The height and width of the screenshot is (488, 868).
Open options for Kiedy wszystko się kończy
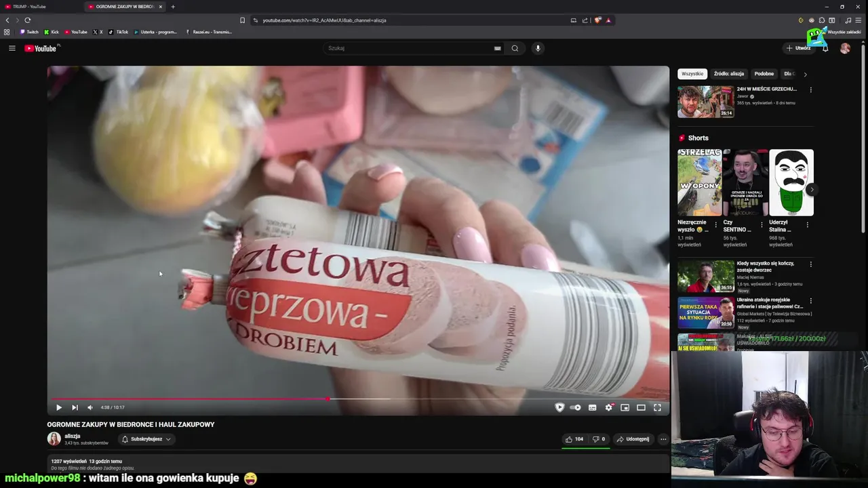click(810, 264)
